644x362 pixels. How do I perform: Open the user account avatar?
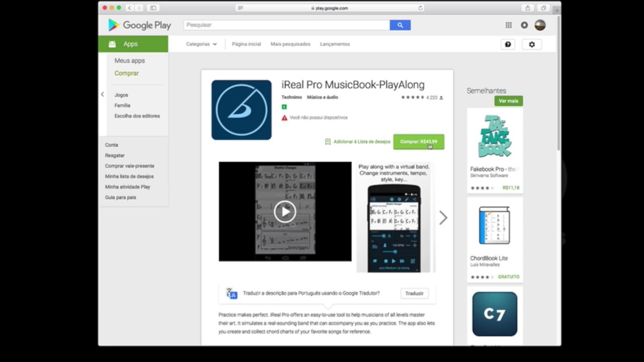(x=540, y=25)
